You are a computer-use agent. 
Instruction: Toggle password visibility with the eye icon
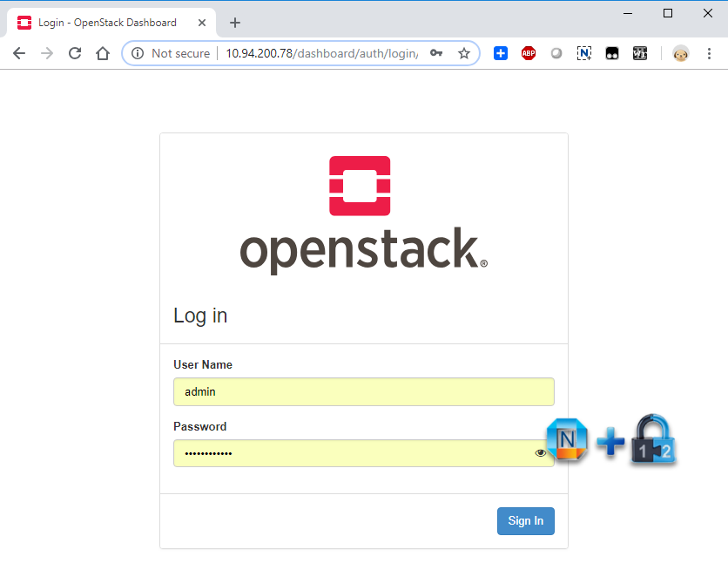coord(540,453)
